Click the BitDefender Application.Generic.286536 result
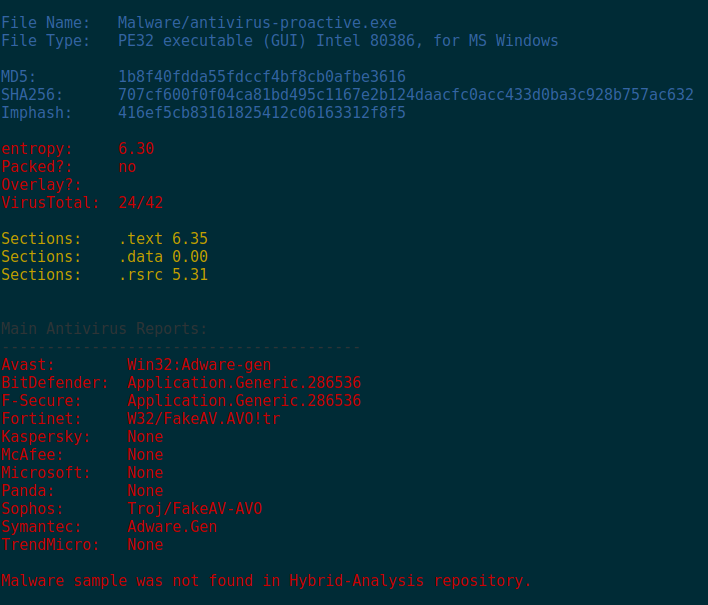 [244, 383]
